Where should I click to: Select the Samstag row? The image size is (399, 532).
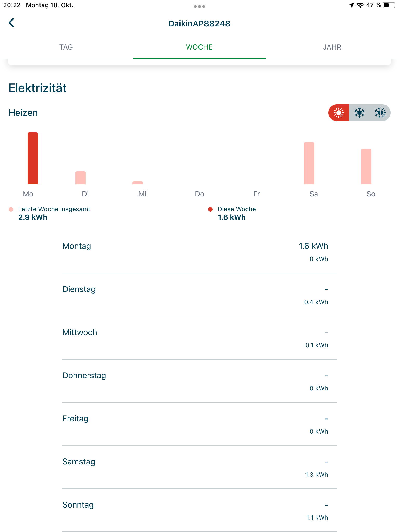pos(199,467)
